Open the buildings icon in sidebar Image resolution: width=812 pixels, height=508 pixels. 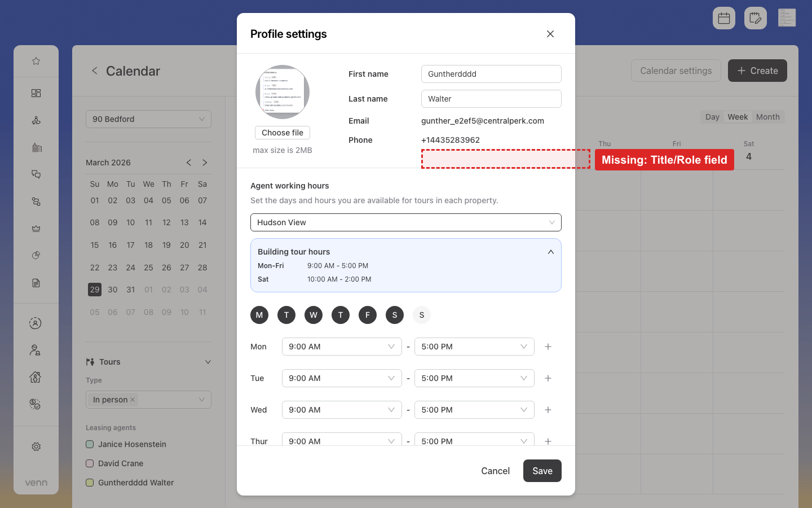click(x=36, y=147)
